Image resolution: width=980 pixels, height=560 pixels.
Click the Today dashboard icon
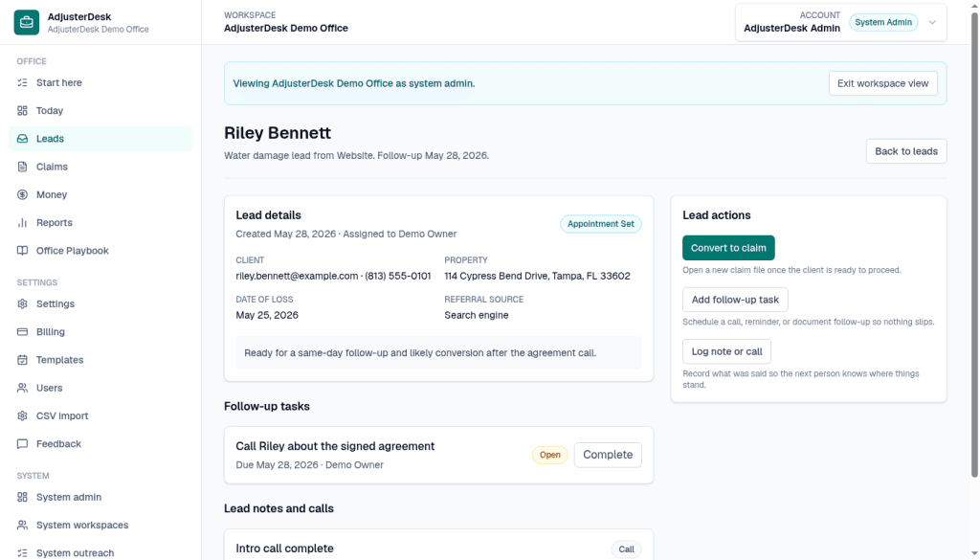click(23, 111)
